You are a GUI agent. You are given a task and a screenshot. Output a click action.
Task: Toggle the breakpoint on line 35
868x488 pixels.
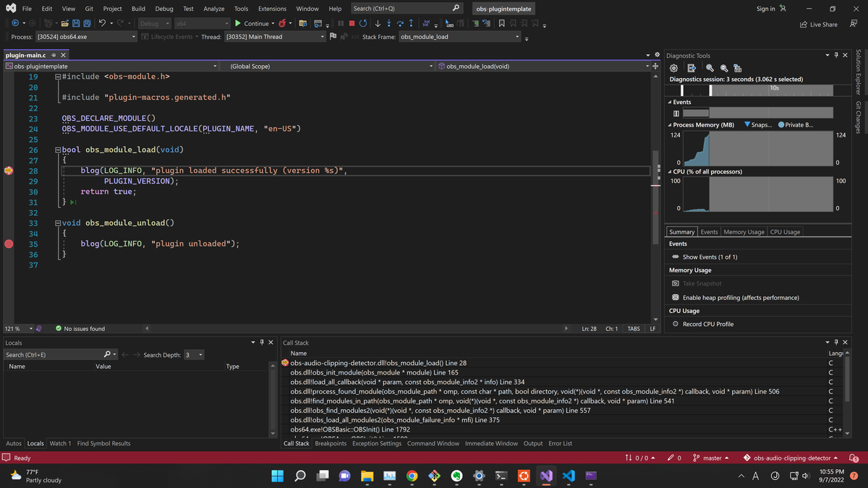point(9,244)
